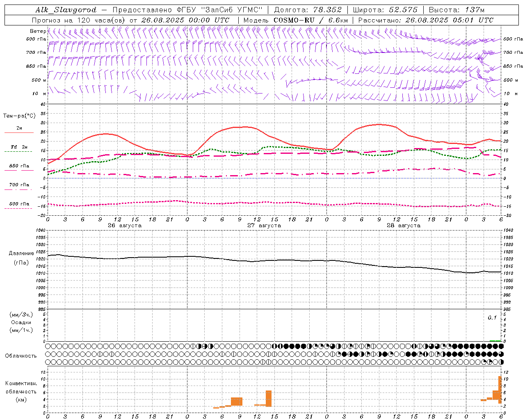Click the '10 м' wind level label on left

click(39, 94)
